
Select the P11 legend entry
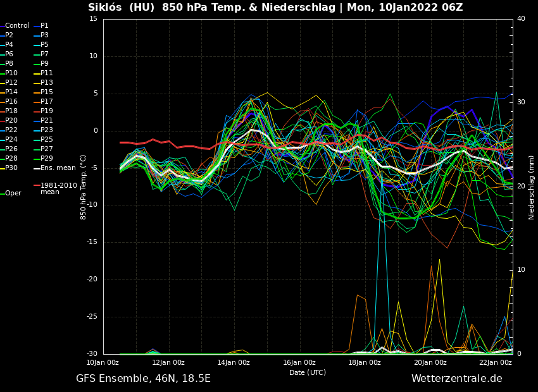(x=47, y=73)
